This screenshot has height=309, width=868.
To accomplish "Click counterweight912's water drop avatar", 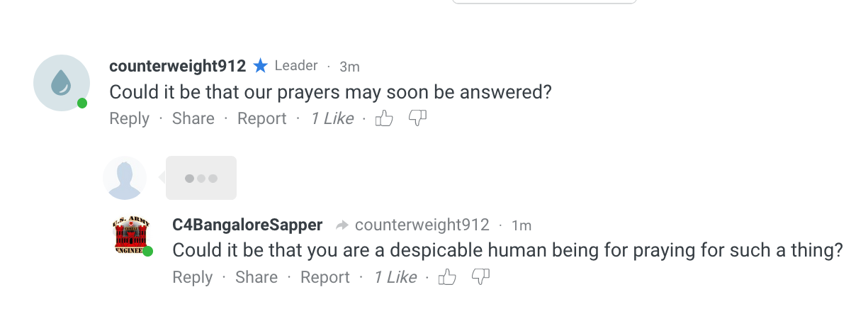I will (62, 83).
